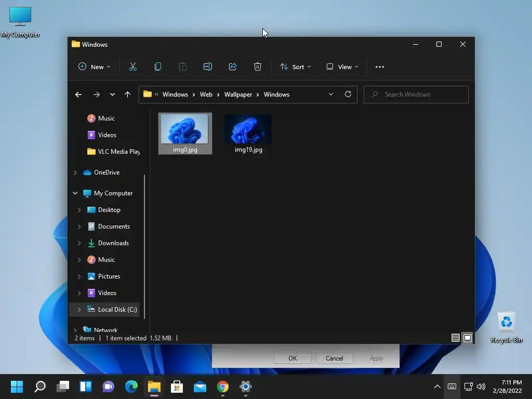Open Task View on the taskbar
The image size is (532, 399).
(63, 387)
